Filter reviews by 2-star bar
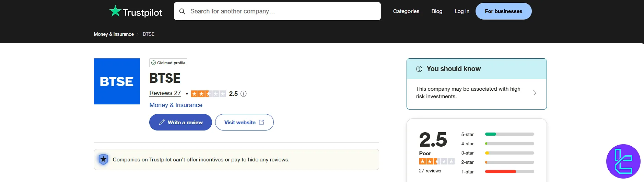Viewport: 644px width, 182px height. click(x=510, y=162)
